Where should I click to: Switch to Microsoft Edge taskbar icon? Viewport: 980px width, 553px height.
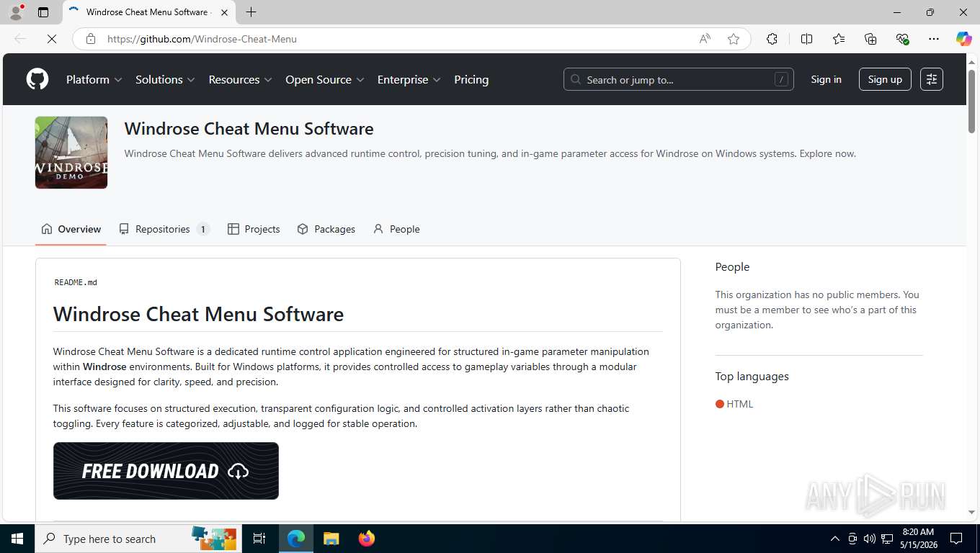click(x=296, y=539)
